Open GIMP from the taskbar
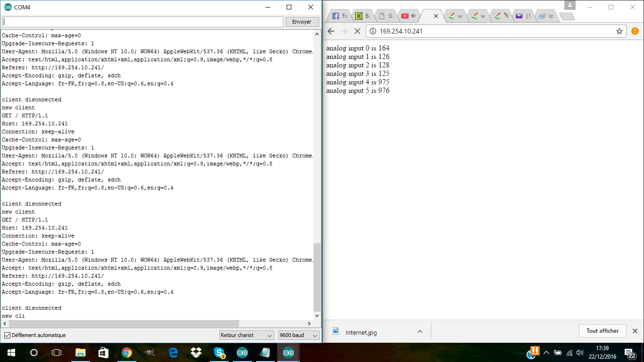This screenshot has height=362, width=644. click(x=149, y=352)
